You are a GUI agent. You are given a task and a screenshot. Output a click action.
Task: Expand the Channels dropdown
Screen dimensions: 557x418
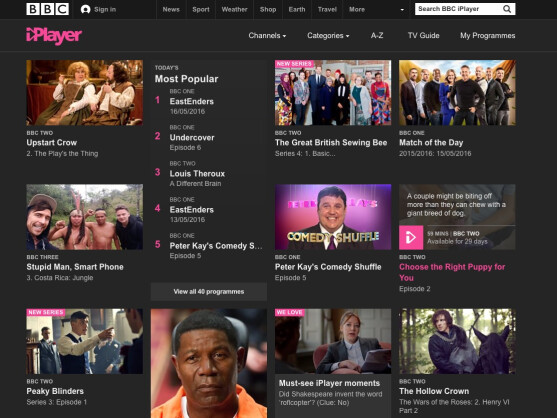pos(267,36)
